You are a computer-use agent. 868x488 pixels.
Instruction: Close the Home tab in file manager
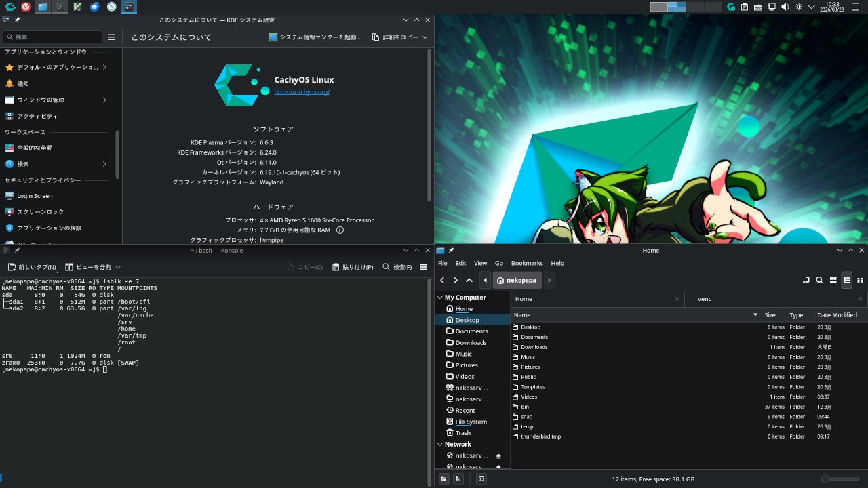677,298
